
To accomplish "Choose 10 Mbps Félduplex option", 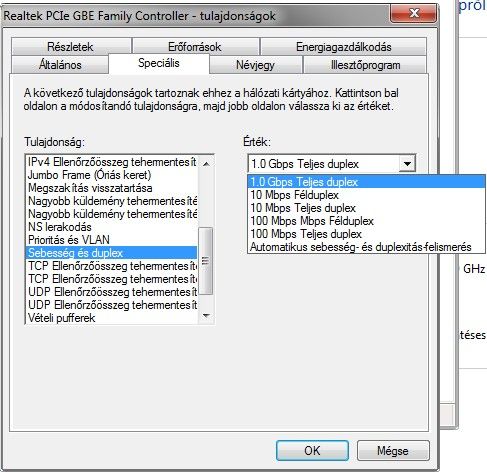I will (x=366, y=195).
